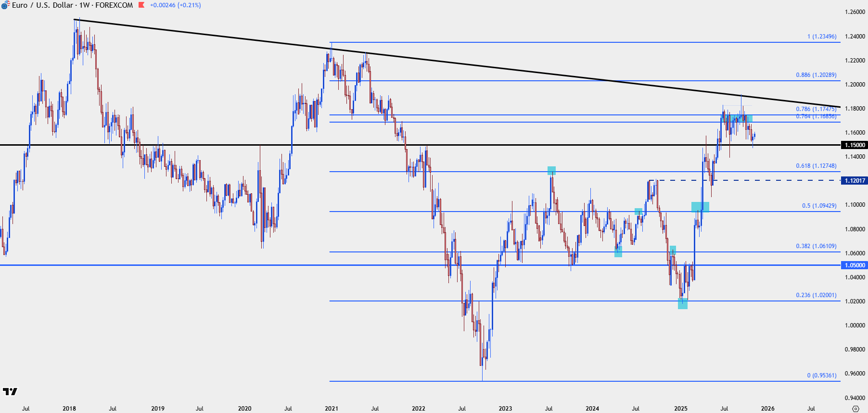Click the red market status flag icon
This screenshot has width=868, height=413.
141,5
